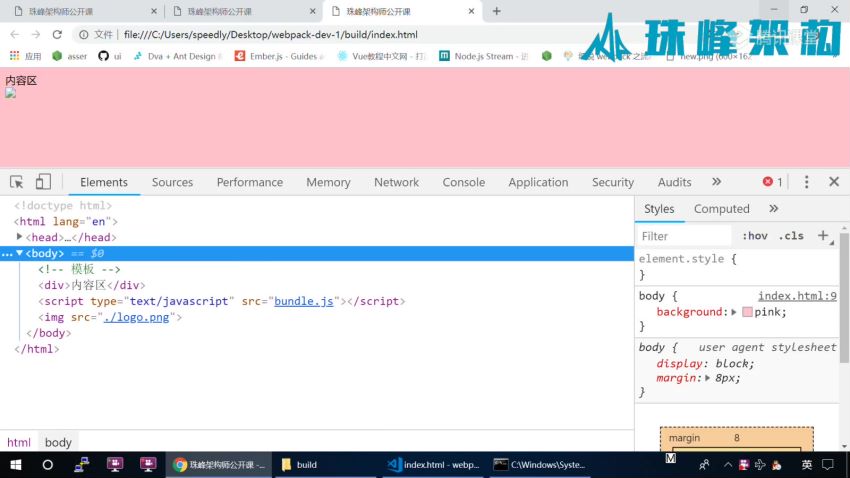Image resolution: width=850 pixels, height=478 pixels.
Task: Select the inspect element picker icon
Action: [x=16, y=182]
